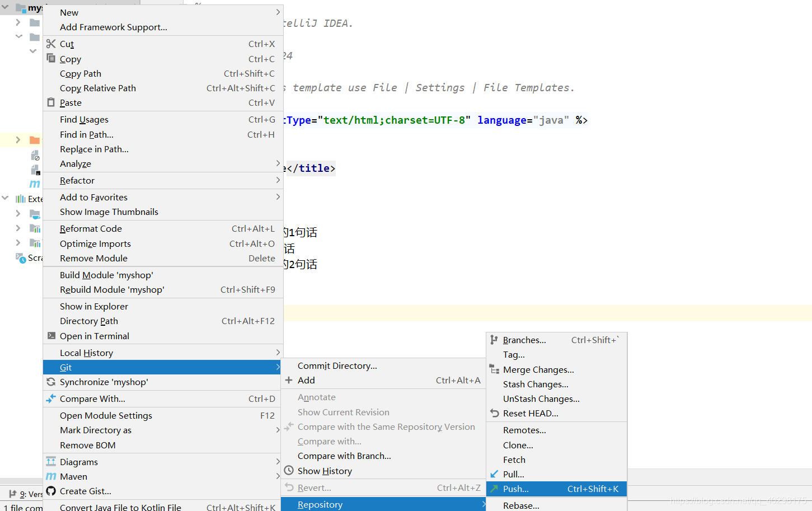
Task: Click the orange folder icon in project tree
Action: tap(35, 140)
